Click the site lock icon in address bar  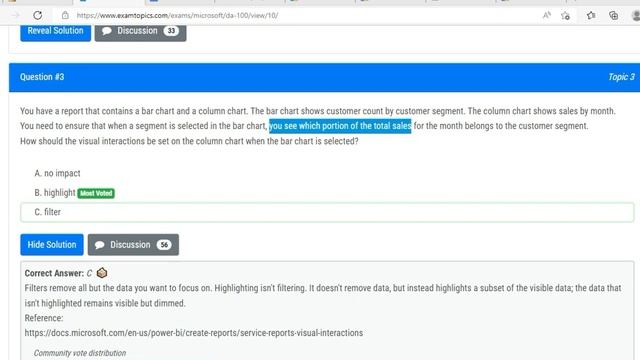coord(65,16)
